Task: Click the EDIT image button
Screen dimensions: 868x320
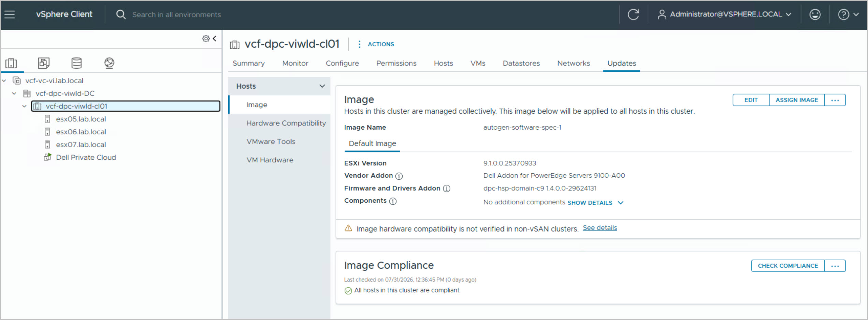Action: (x=751, y=100)
